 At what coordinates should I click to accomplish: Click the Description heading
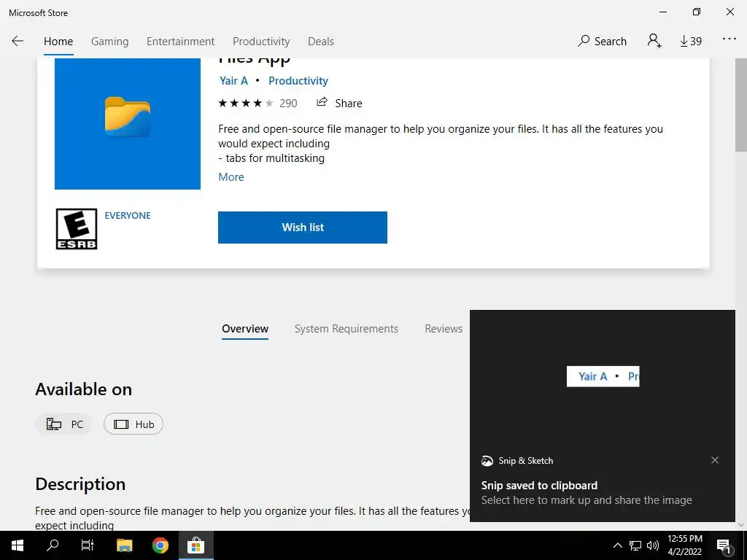80,484
